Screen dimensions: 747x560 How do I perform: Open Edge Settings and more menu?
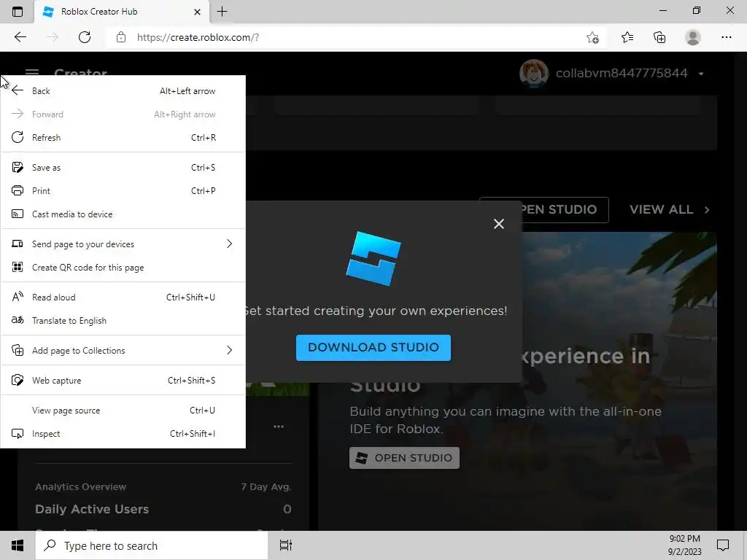click(x=726, y=37)
